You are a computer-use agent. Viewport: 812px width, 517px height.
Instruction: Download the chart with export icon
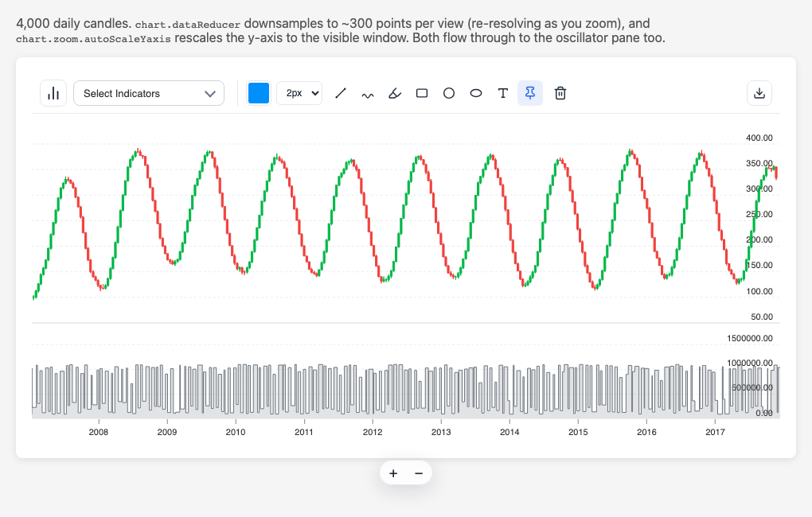759,93
